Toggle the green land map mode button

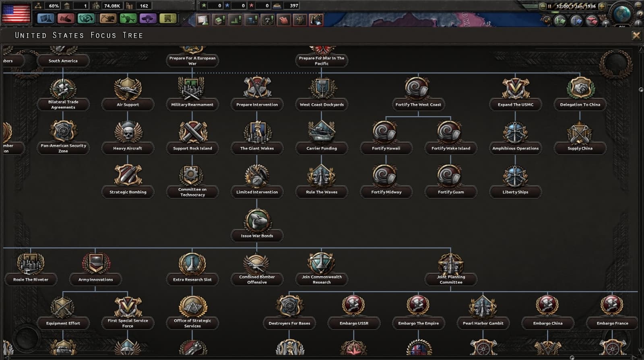[x=560, y=20]
